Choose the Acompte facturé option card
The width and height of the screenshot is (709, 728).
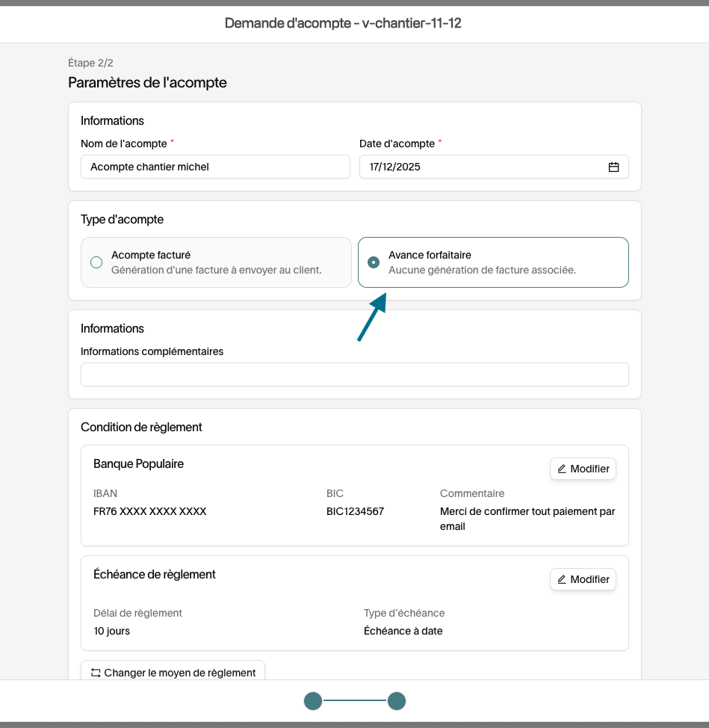[x=216, y=262]
